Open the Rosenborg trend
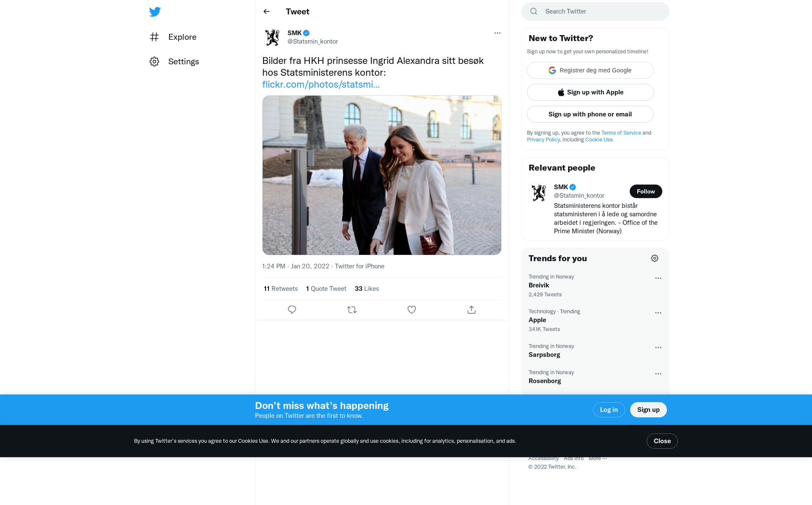 point(595,377)
